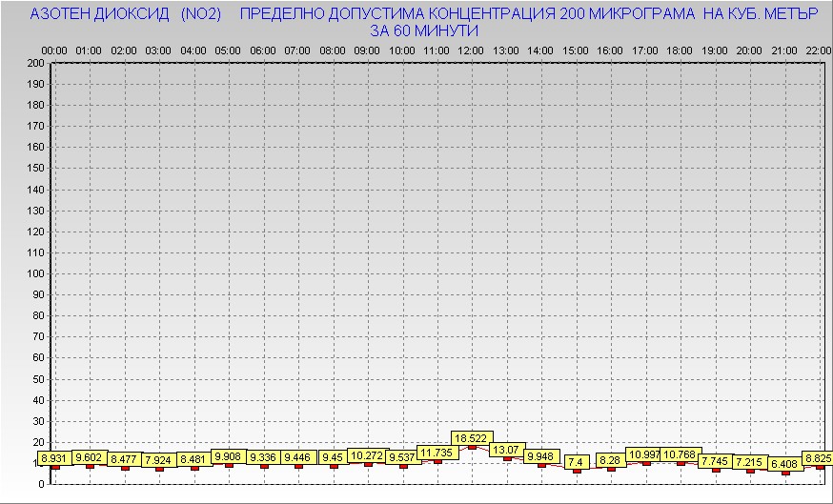Select the 13.07 value label
833x504 pixels.
coord(507,450)
